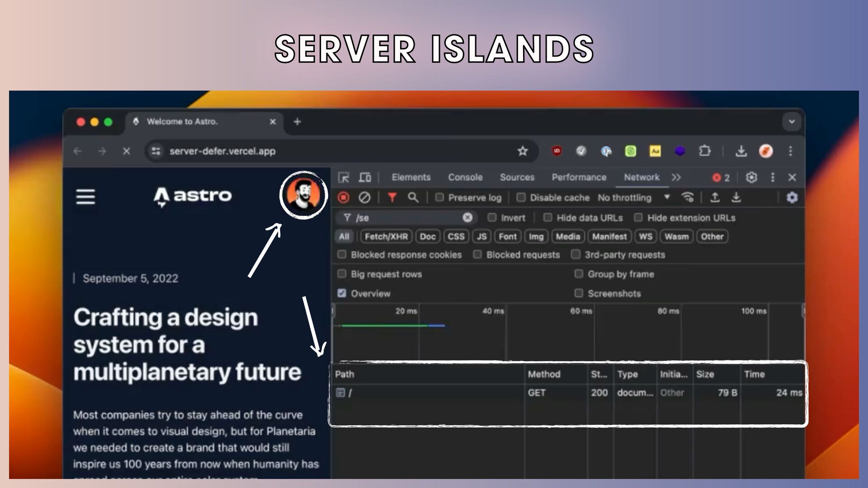
Task: Toggle the network filter funnel icon
Action: tap(392, 197)
